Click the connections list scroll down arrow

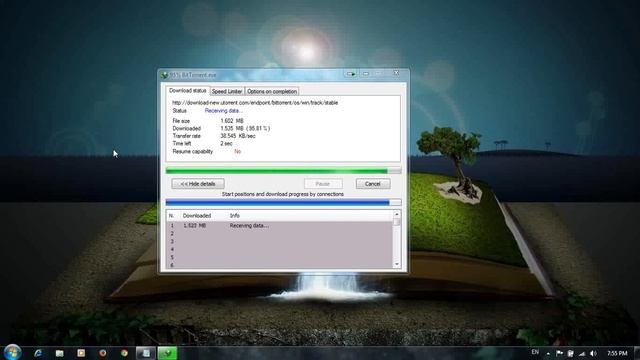click(x=396, y=264)
